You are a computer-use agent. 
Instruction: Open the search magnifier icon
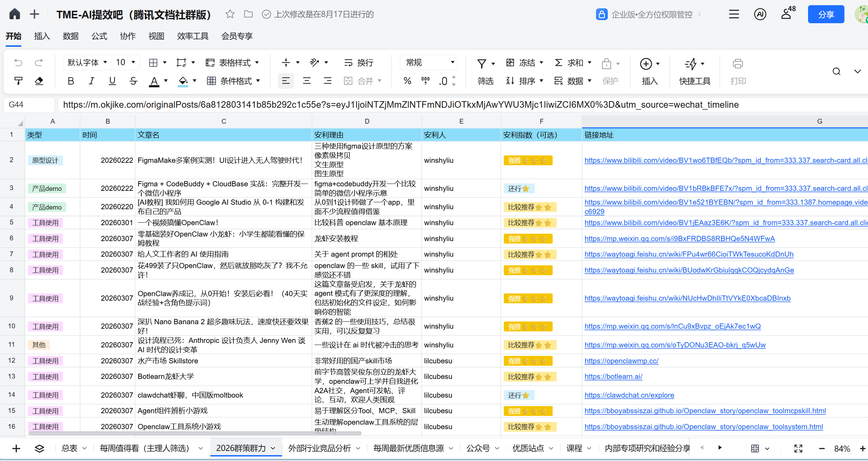[836, 72]
